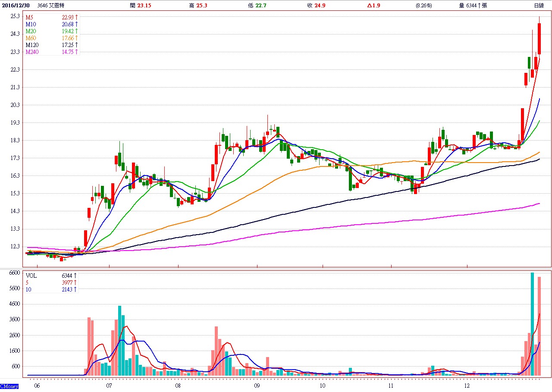Click the CMoney logo in bottom-left corner

coord(9,386)
